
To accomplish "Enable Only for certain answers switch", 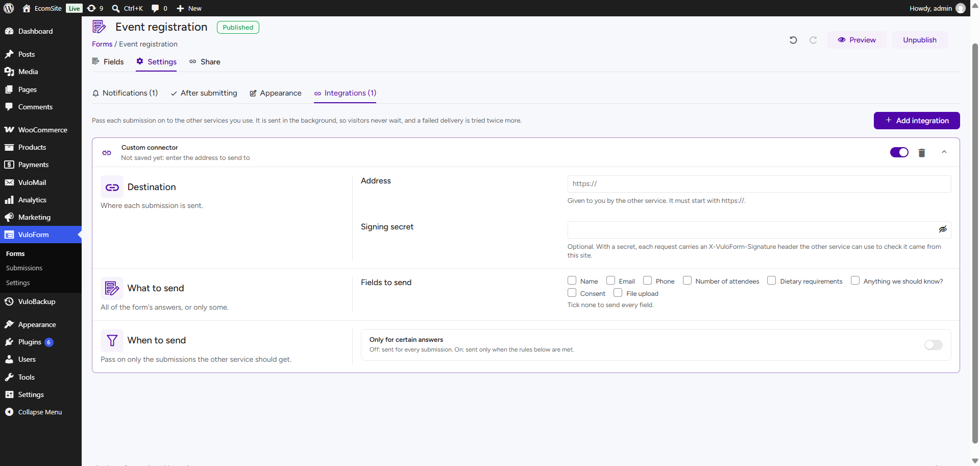I will click(x=933, y=345).
